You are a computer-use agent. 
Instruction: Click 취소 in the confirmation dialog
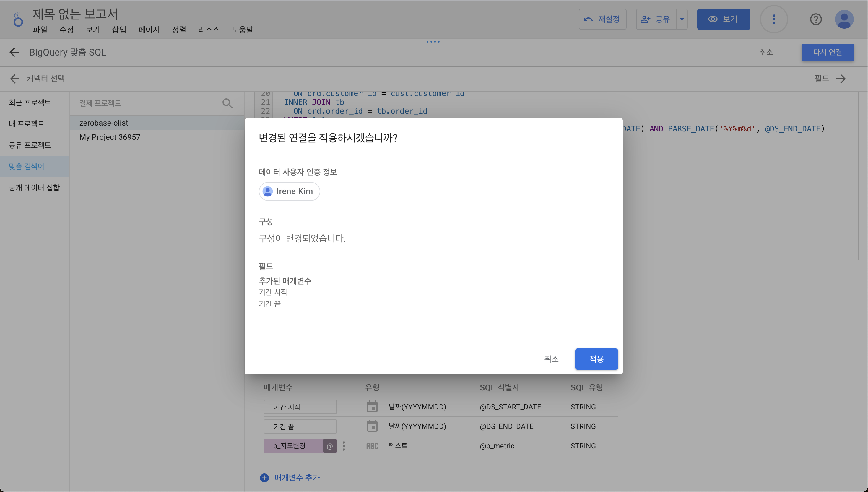pos(551,359)
